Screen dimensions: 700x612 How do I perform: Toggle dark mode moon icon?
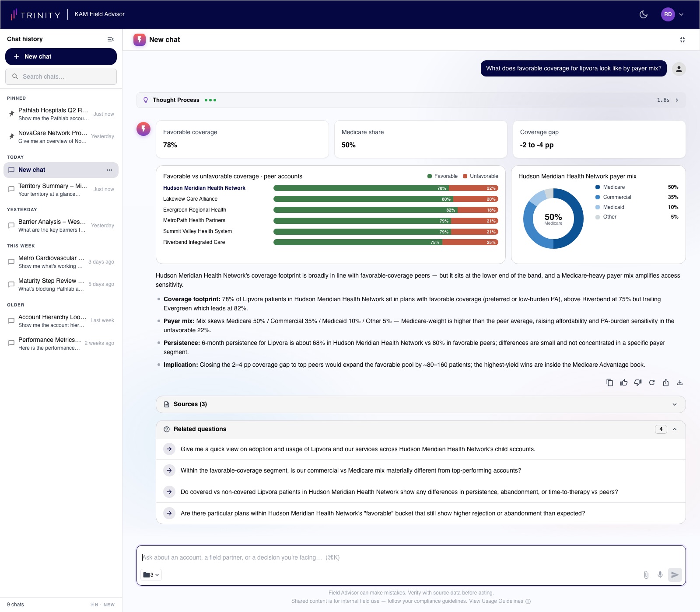(644, 14)
